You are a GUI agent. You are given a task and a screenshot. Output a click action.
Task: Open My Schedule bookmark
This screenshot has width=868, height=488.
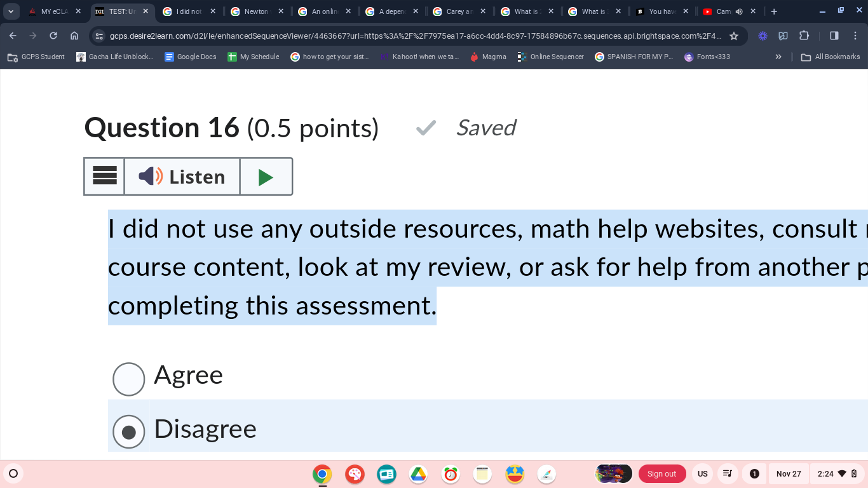click(254, 57)
